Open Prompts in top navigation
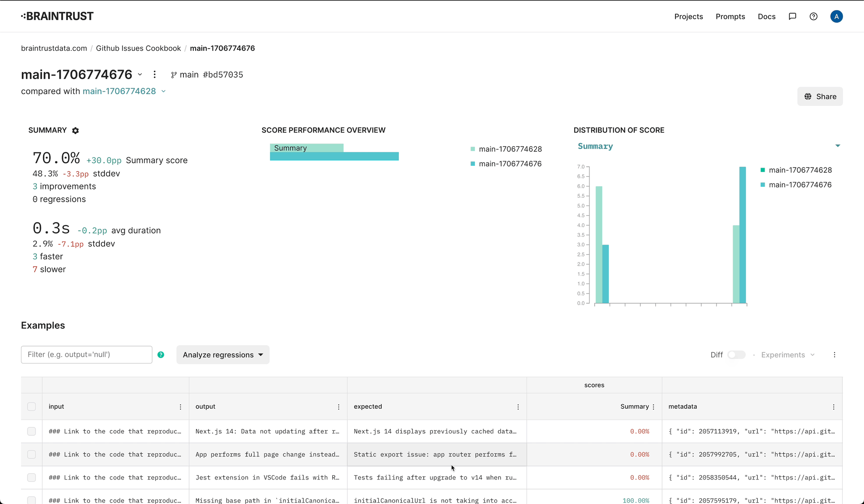This screenshot has height=504, width=864. click(730, 17)
